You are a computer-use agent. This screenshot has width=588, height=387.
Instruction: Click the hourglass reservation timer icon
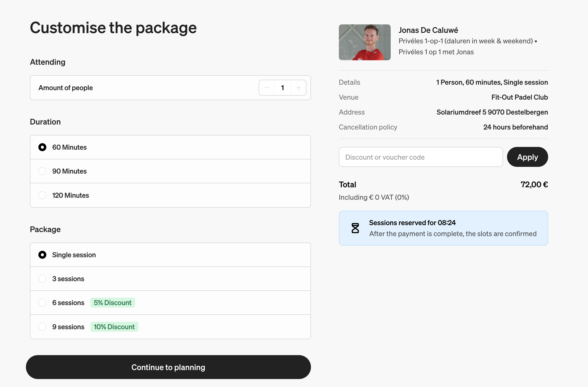pos(355,228)
